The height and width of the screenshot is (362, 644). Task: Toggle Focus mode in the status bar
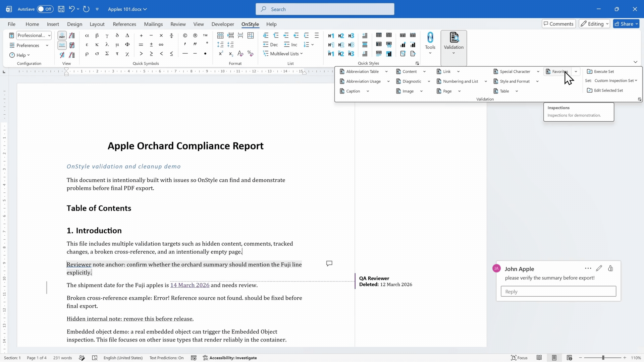(519, 358)
